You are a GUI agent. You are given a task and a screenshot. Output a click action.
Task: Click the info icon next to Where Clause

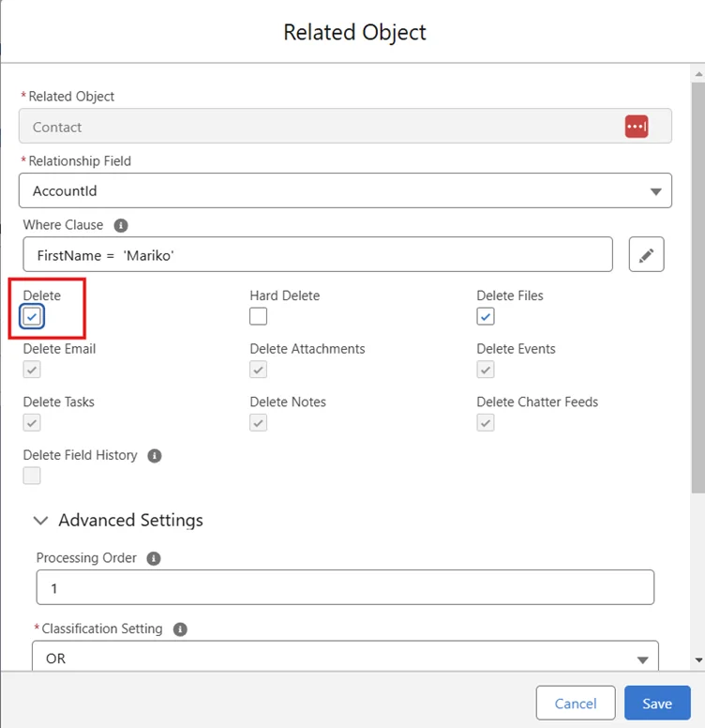[x=121, y=225]
